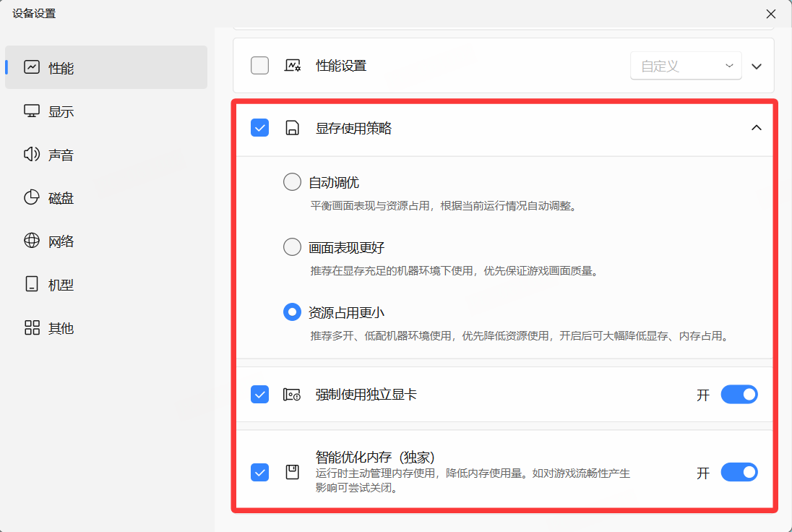Click the 其他 grid icon
The image size is (792, 532).
[32, 328]
